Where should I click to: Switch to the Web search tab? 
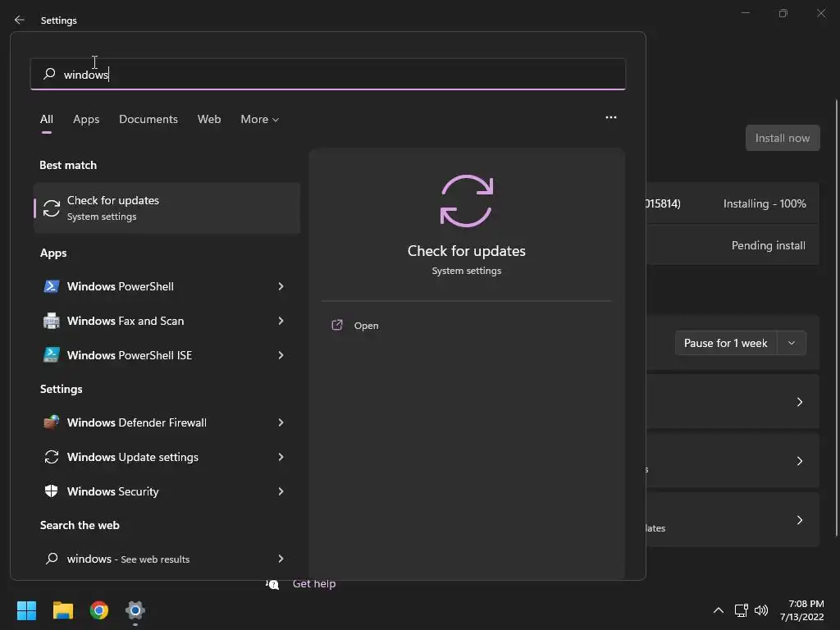point(209,120)
